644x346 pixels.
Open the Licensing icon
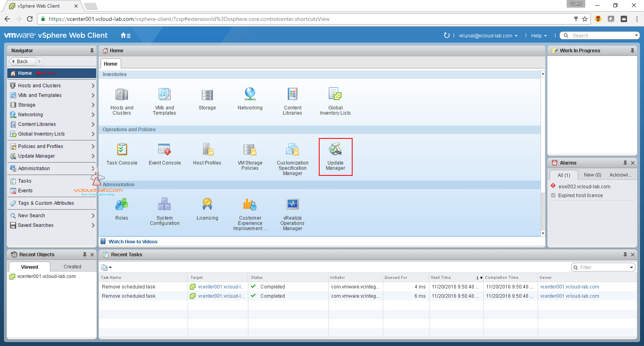click(207, 204)
